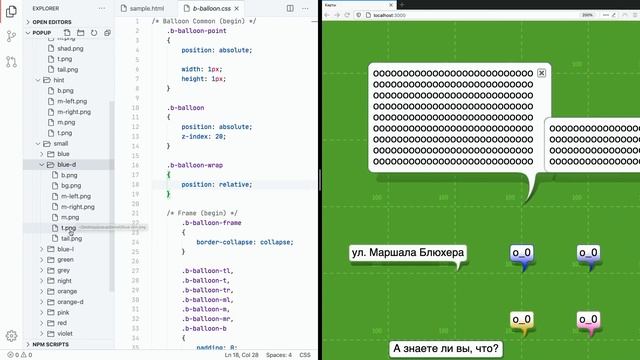Collapse all folders in Explorer

(107, 33)
